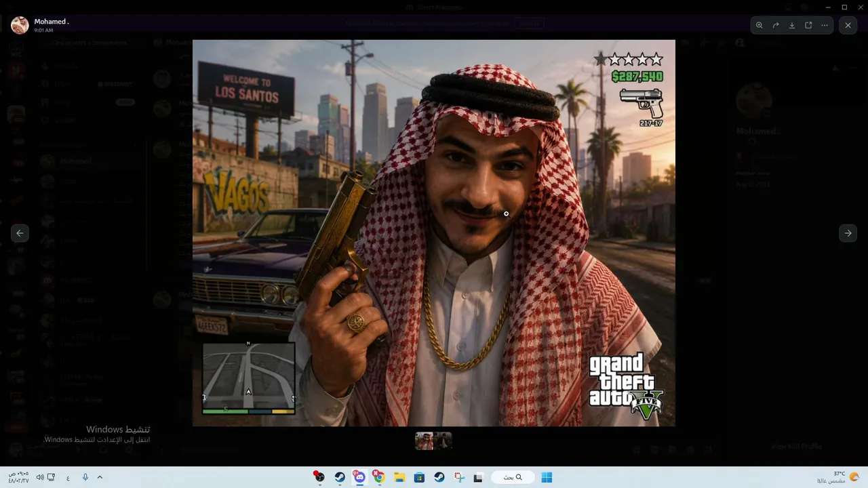Open the Windows Start menu
This screenshot has width=868, height=488.
point(547,477)
